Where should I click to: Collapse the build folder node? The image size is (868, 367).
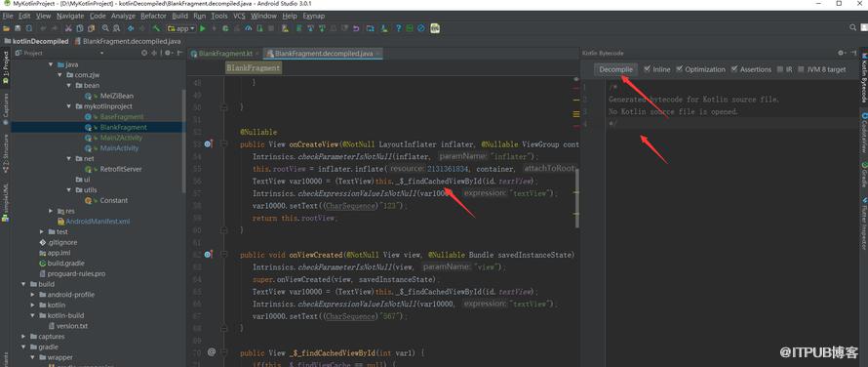coord(23,284)
